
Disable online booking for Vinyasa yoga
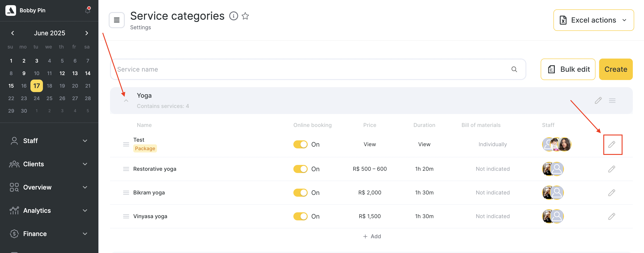300,216
